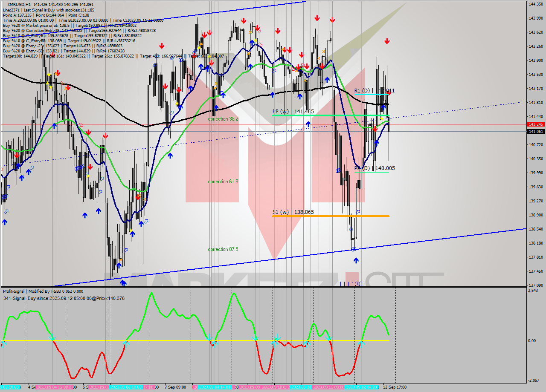Screen dimensions: 546x392
Task: Click the red 141.245 price tag
Action: tap(536, 124)
